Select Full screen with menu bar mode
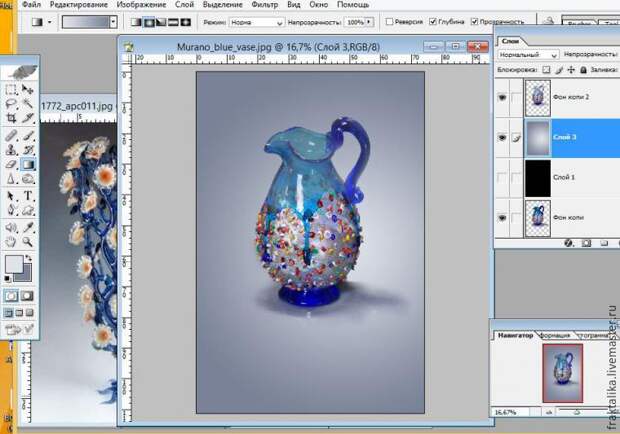 19,313
